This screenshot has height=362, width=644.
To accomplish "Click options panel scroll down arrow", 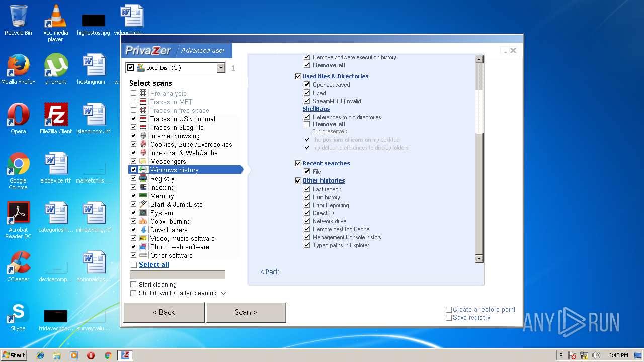I will (479, 258).
